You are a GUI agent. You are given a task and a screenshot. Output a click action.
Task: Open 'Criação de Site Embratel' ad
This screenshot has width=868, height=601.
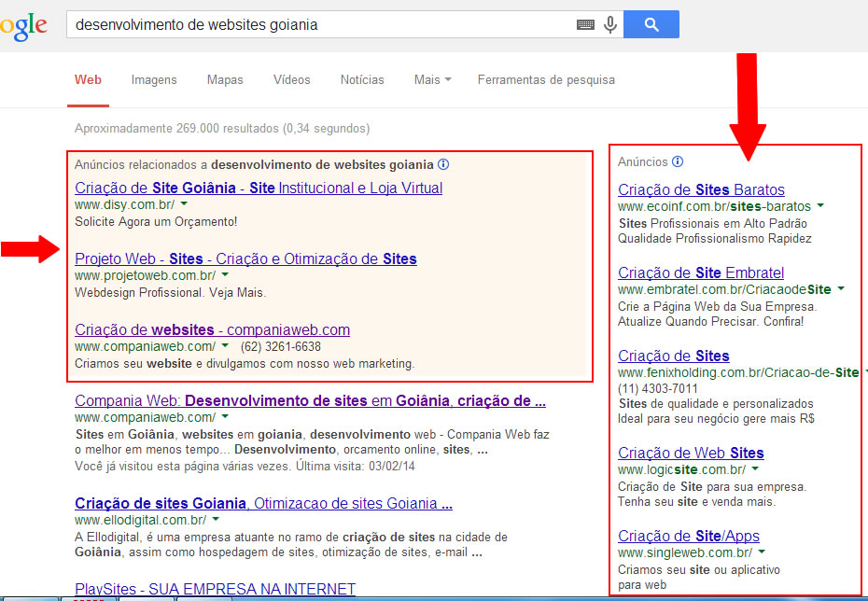[x=701, y=273]
